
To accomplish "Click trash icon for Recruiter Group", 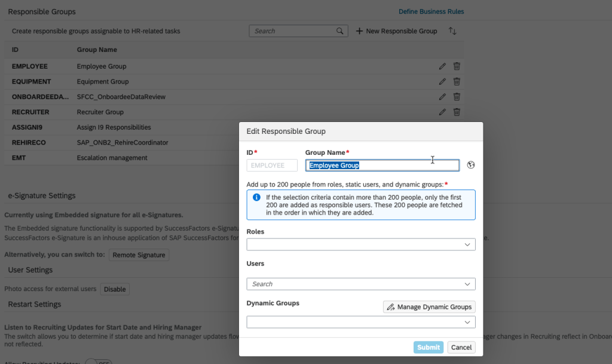I will pyautogui.click(x=457, y=112).
